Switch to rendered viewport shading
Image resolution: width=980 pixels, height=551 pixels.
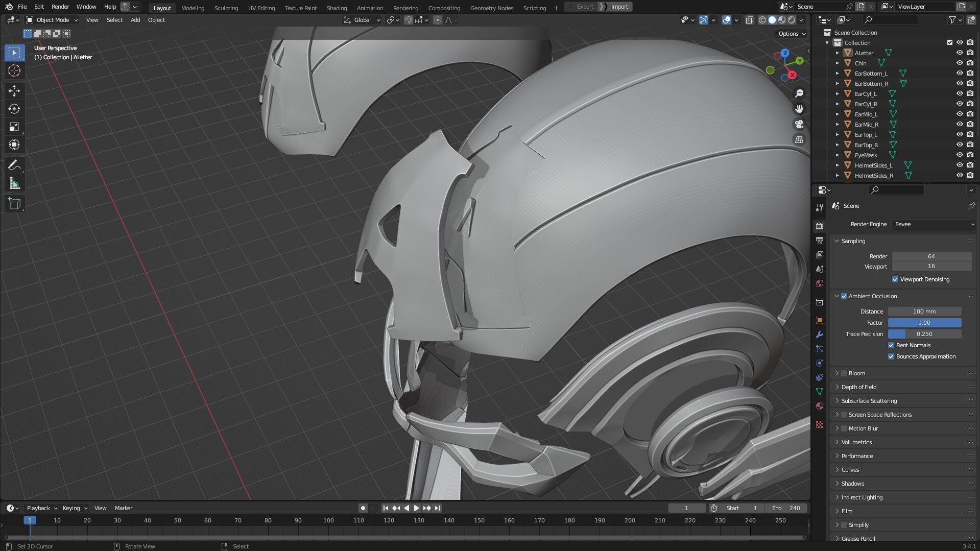pyautogui.click(x=792, y=20)
